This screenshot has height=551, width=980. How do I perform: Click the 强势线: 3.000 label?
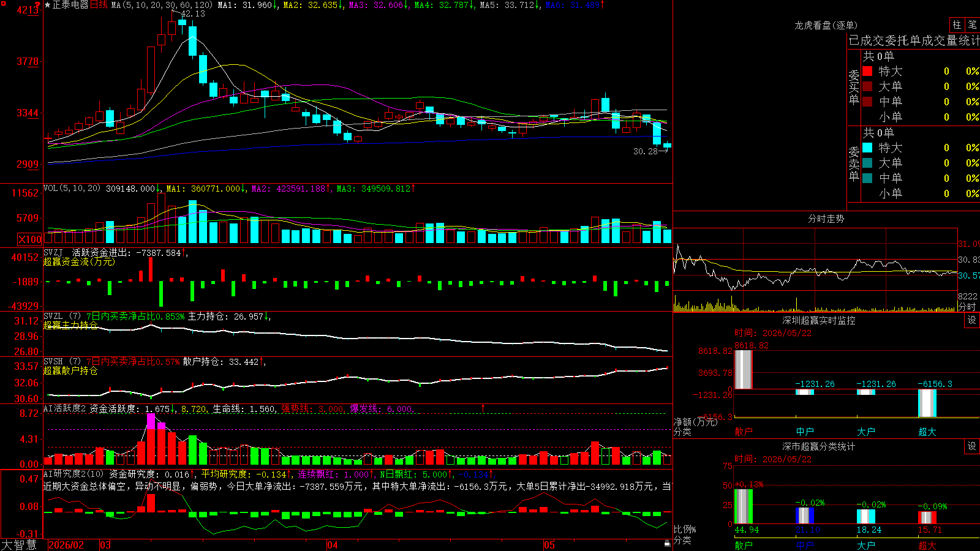click(x=312, y=408)
